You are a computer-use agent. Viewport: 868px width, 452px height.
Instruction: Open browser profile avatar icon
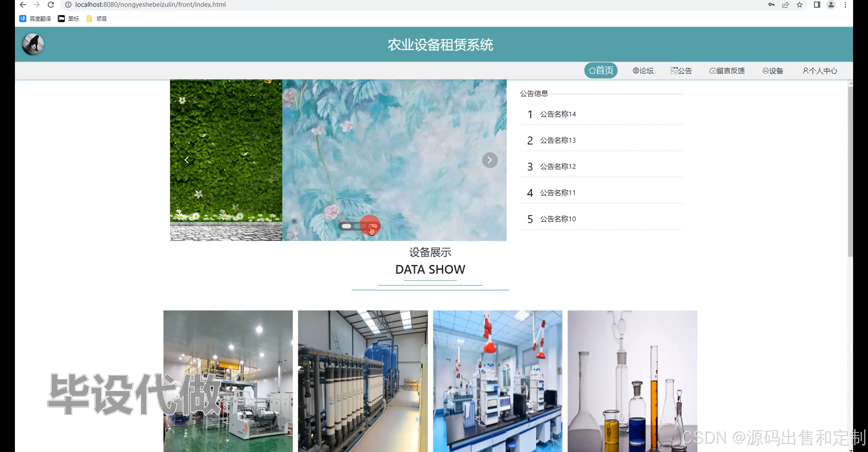tap(831, 5)
